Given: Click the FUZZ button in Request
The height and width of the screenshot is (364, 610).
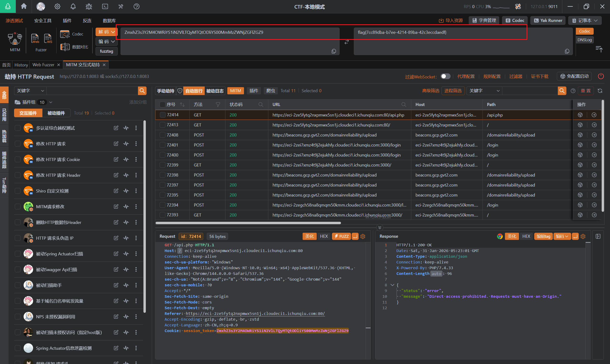Looking at the screenshot, I should click(341, 236).
